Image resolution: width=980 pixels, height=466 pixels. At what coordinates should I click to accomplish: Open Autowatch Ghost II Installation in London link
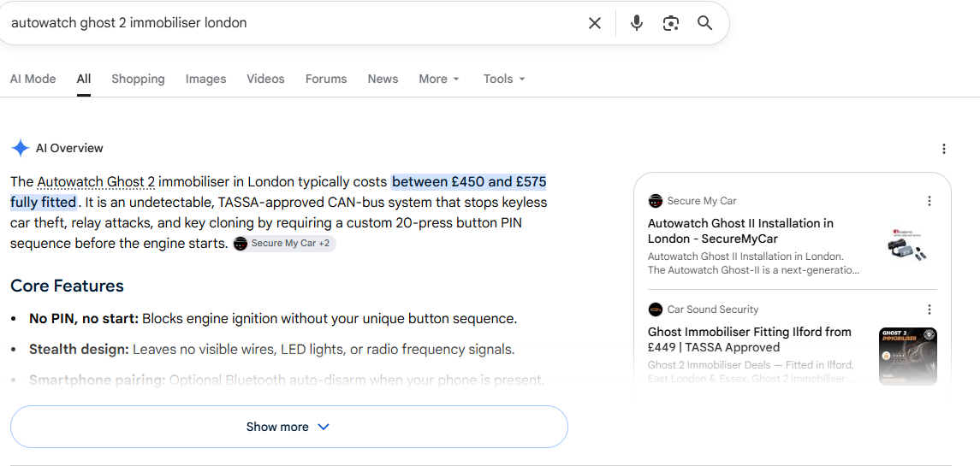[740, 231]
